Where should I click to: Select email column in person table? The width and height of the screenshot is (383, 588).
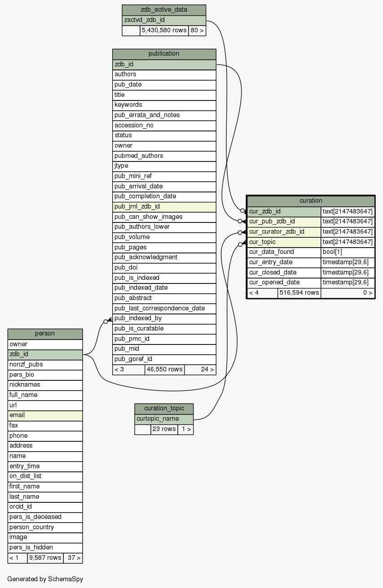pyautogui.click(x=45, y=415)
